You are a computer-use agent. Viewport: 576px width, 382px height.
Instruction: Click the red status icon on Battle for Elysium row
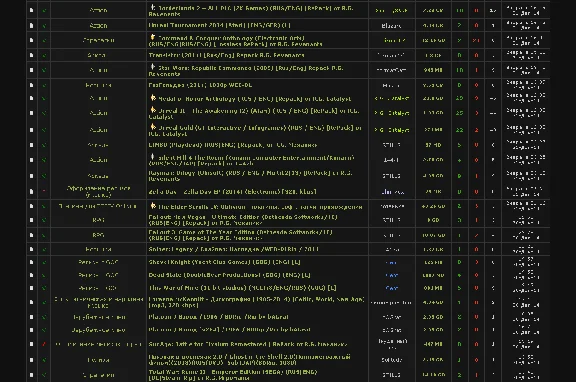tap(44, 344)
